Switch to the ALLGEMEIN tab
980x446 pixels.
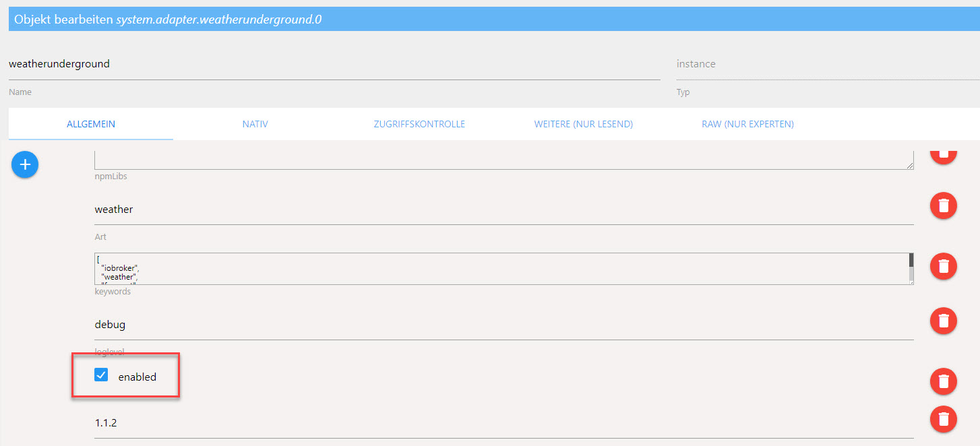pyautogui.click(x=91, y=124)
